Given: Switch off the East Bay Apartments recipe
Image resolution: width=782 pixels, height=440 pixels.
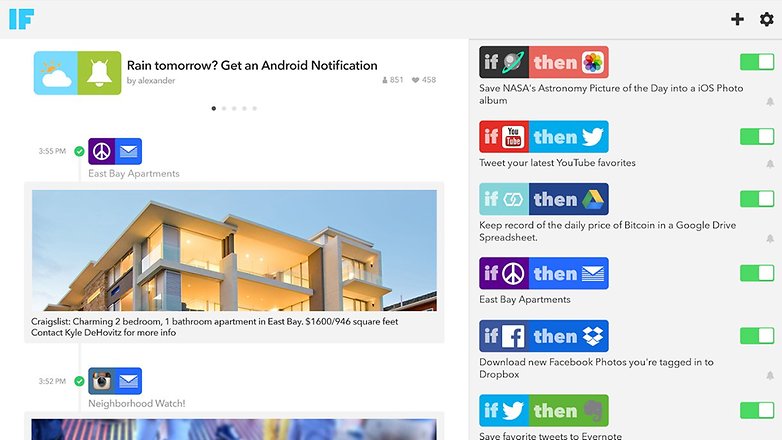Looking at the screenshot, I should 757,273.
